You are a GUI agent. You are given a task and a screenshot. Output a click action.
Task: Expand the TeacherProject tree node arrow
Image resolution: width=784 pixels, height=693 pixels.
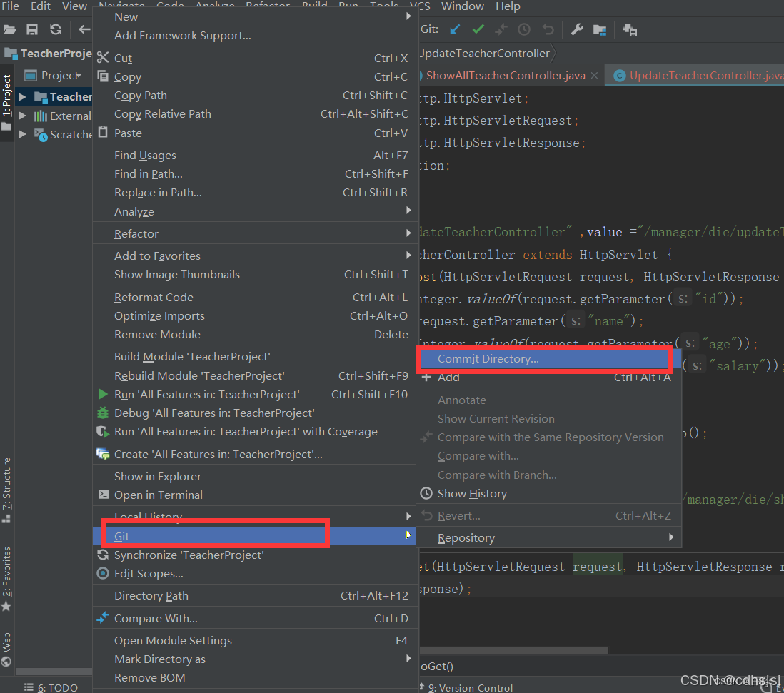[23, 97]
